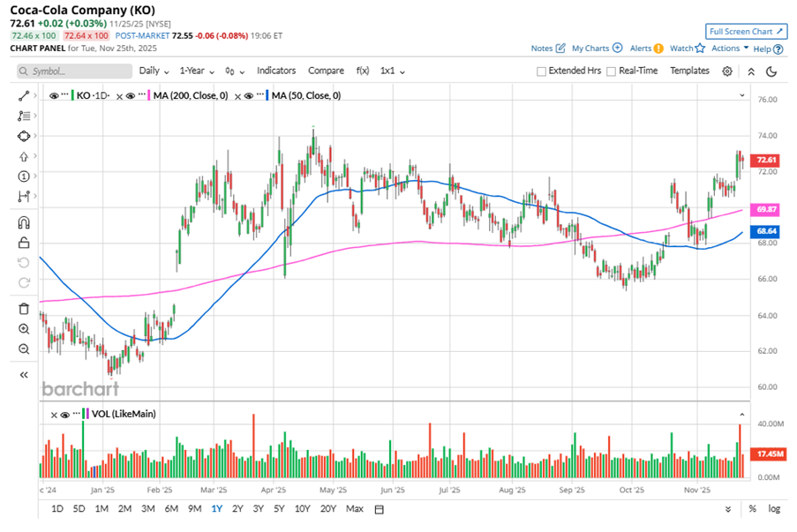Open more options for MA 200 indicator

pyautogui.click(x=142, y=94)
